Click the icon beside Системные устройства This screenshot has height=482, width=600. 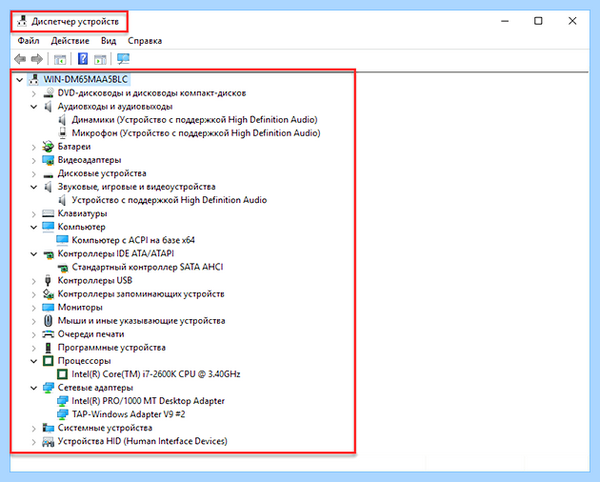pos(48,428)
